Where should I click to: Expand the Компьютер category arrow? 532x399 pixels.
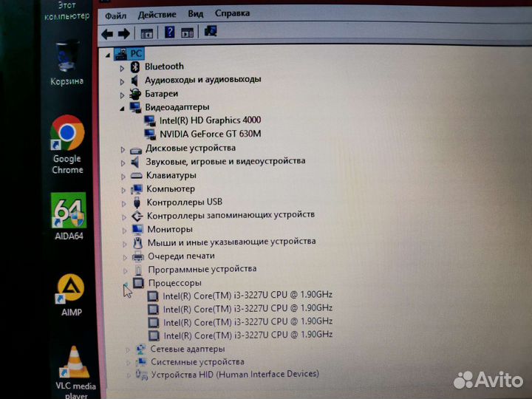click(x=123, y=191)
